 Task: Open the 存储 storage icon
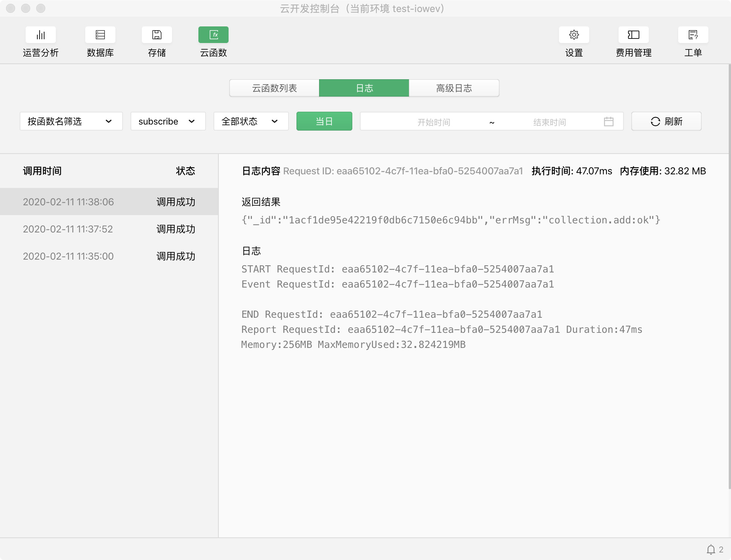click(x=157, y=35)
